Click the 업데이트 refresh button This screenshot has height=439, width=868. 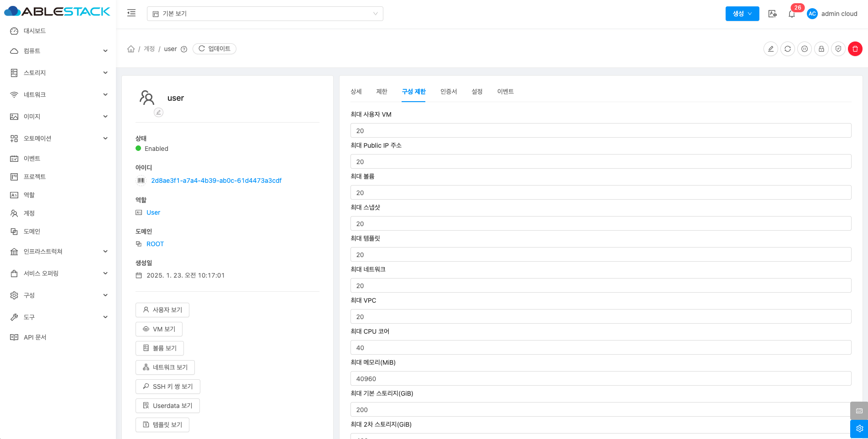tap(214, 49)
